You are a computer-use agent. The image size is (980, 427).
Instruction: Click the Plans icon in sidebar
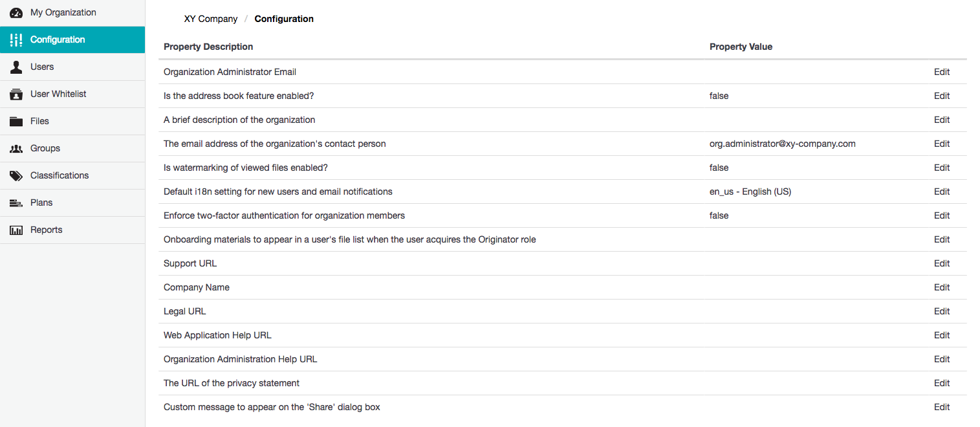point(16,203)
